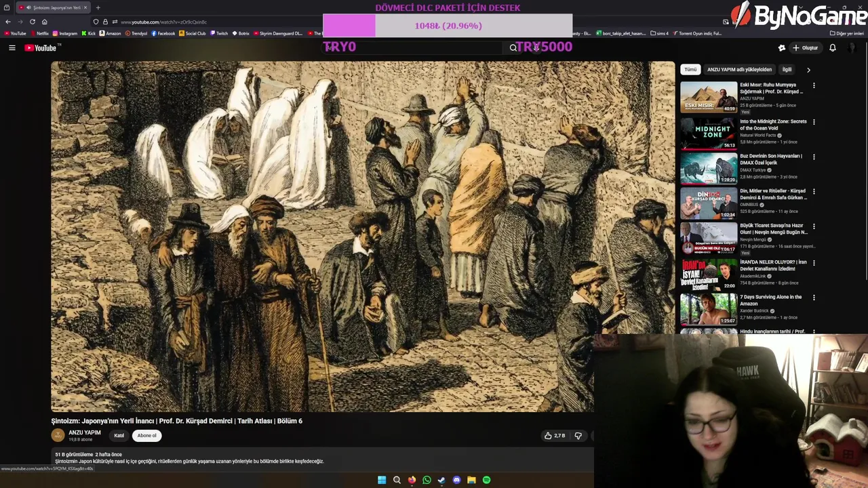Expand more filter chips with right chevron
The width and height of the screenshot is (868, 488).
tap(808, 69)
